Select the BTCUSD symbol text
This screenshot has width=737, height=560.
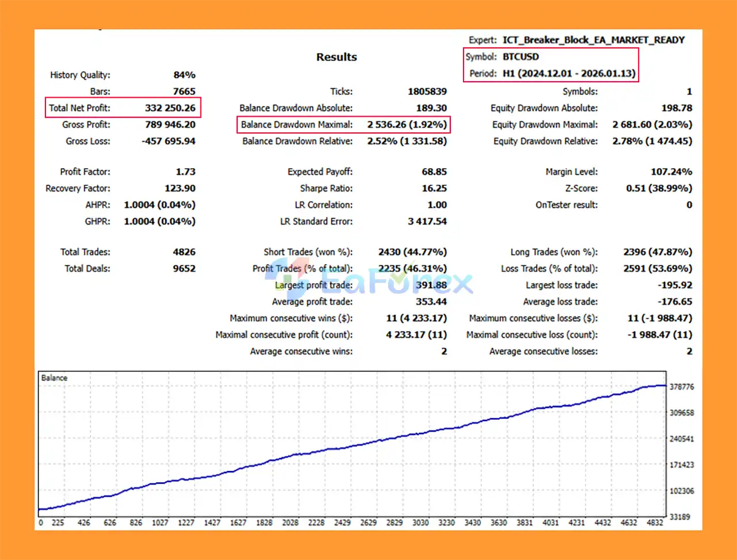pyautogui.click(x=521, y=56)
